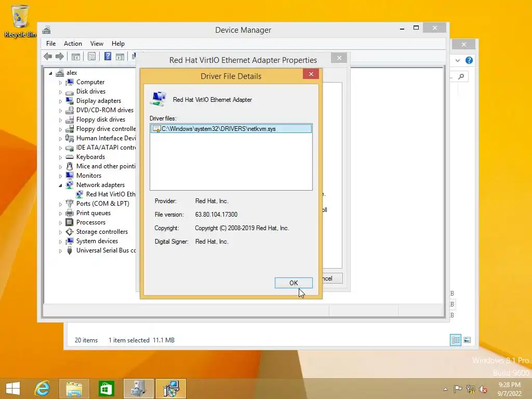Image resolution: width=532 pixels, height=399 pixels.
Task: Expand the Display adapters category
Action: coord(60,101)
